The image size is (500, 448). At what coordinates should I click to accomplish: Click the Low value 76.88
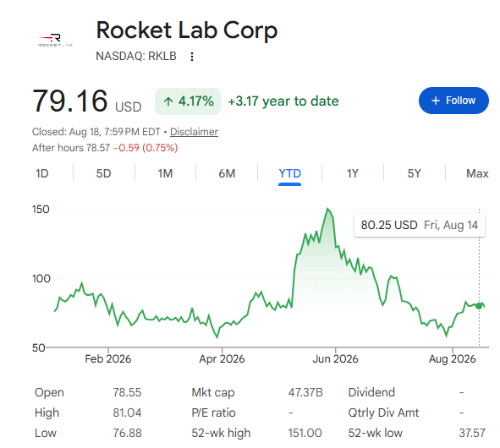tap(127, 434)
